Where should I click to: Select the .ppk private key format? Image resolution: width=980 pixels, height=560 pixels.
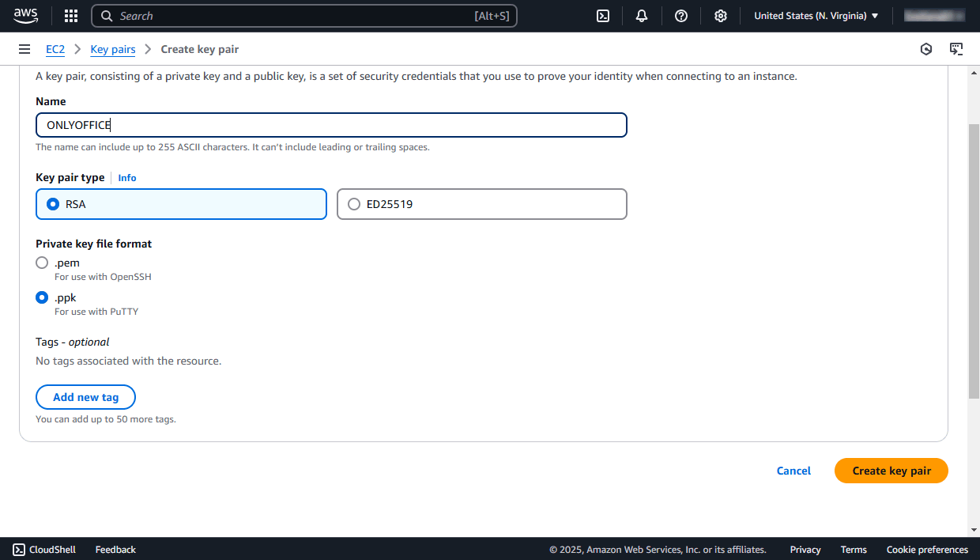pos(41,297)
